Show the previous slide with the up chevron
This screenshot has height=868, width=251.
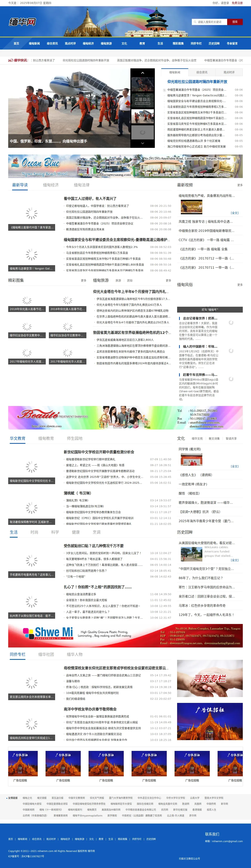(143, 73)
